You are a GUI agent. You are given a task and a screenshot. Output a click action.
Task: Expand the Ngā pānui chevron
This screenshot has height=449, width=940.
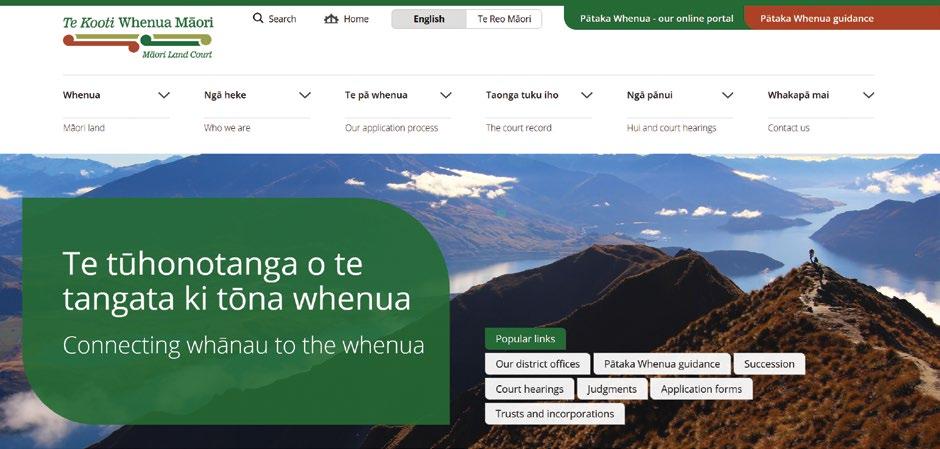tap(728, 95)
